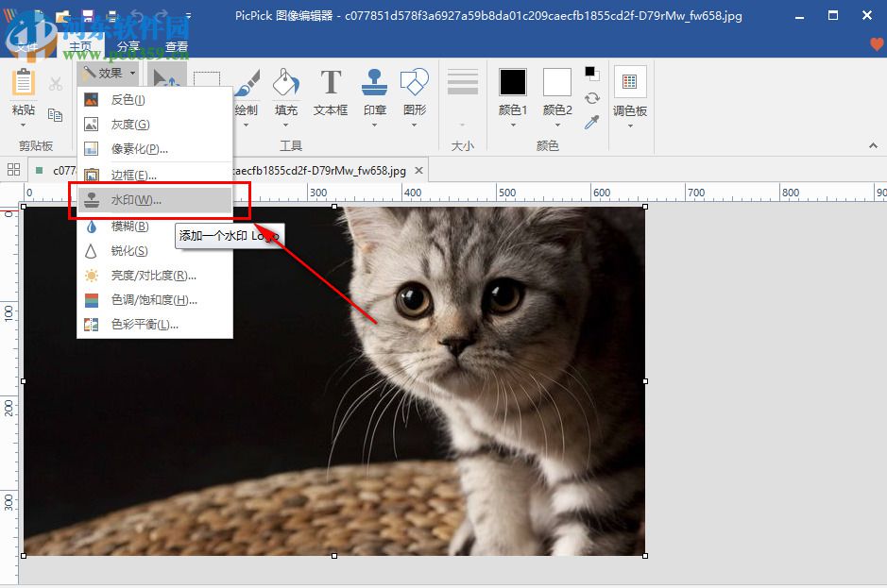Choose 像素化(P)... pixelate effect
Viewport: 887px width, 588px height.
pyautogui.click(x=155, y=149)
